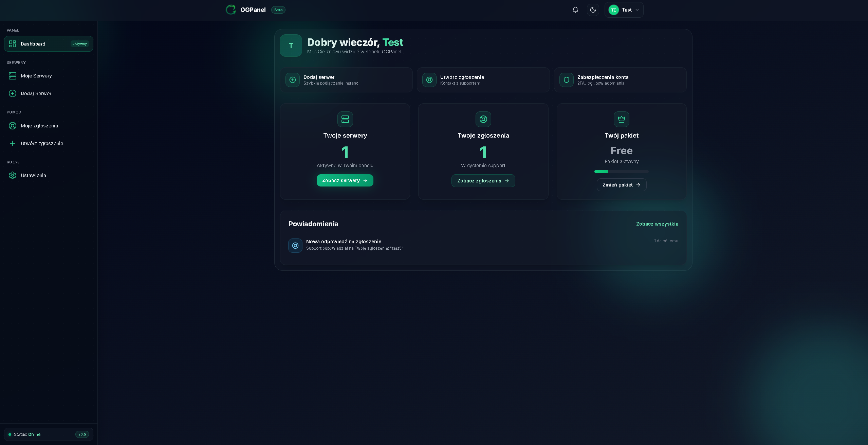Click the lifebuoy icon next to Utwórz zgłoszenie
Viewport: 868px width, 445px height.
coord(429,79)
